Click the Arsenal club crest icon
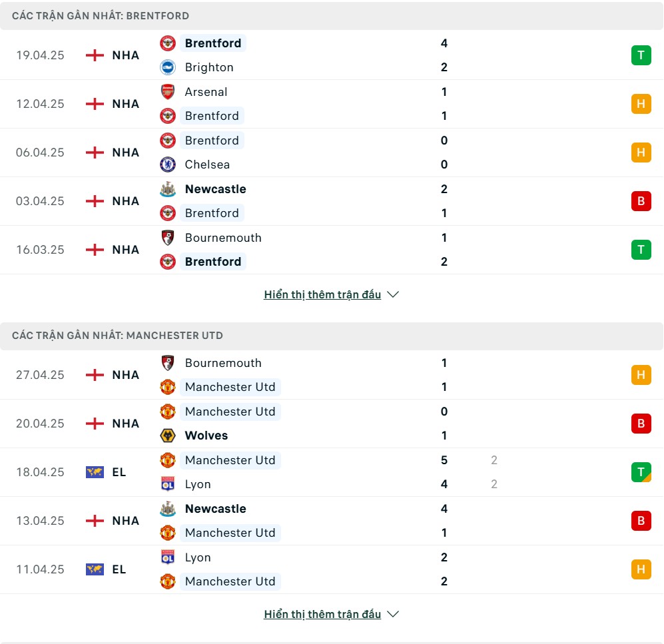 (168, 92)
